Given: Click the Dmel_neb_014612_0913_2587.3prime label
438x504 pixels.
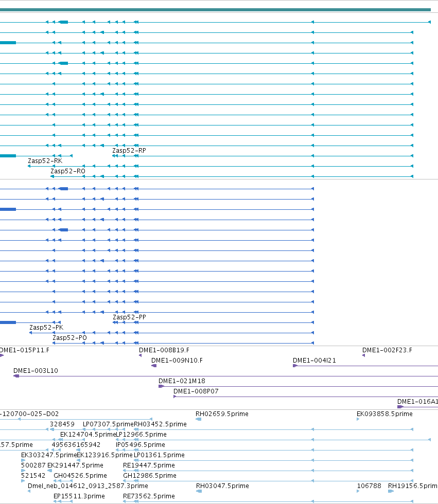Looking at the screenshot, I should tap(88, 486).
